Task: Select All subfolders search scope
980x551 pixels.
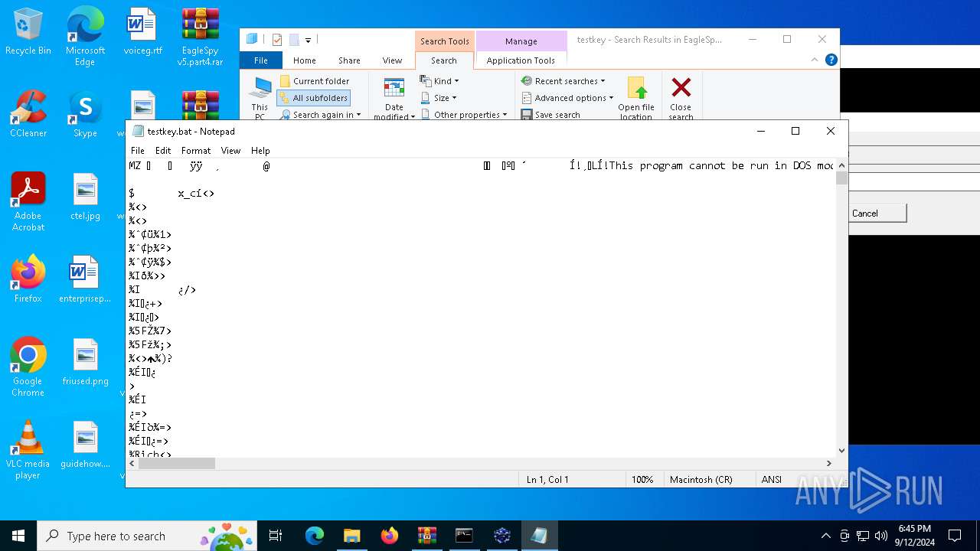Action: pos(314,98)
